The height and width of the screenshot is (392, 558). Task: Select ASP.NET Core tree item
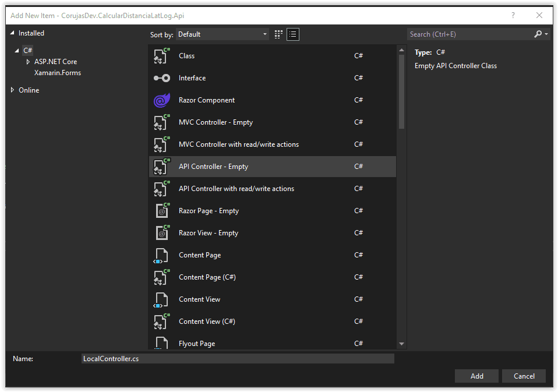[55, 62]
